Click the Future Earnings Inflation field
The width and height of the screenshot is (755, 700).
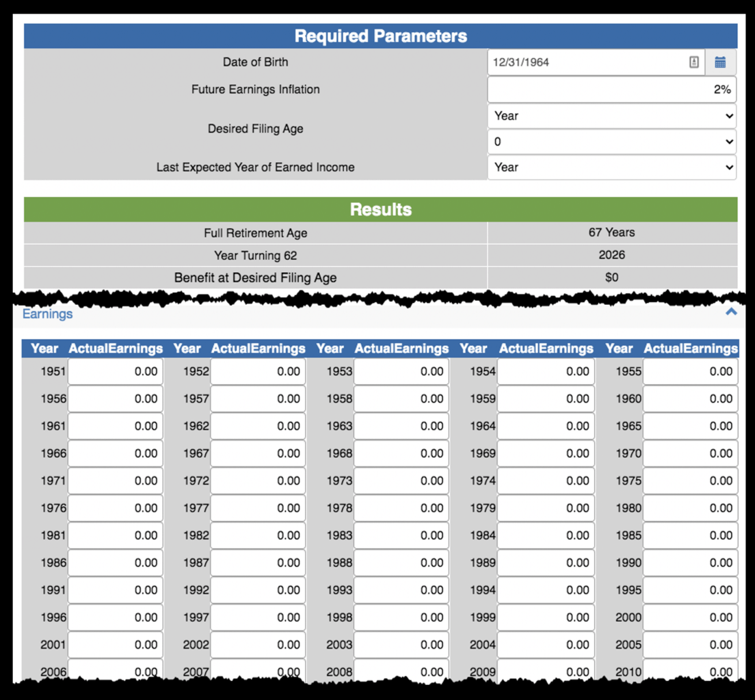[x=611, y=90]
